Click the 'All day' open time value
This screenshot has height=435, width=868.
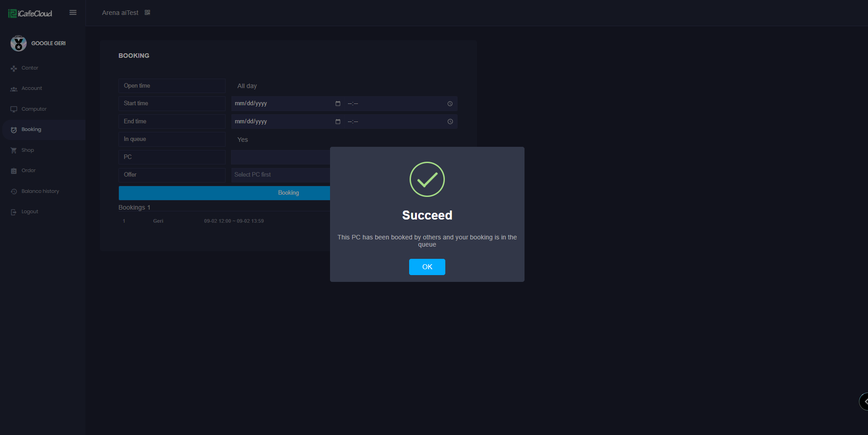[x=247, y=86]
